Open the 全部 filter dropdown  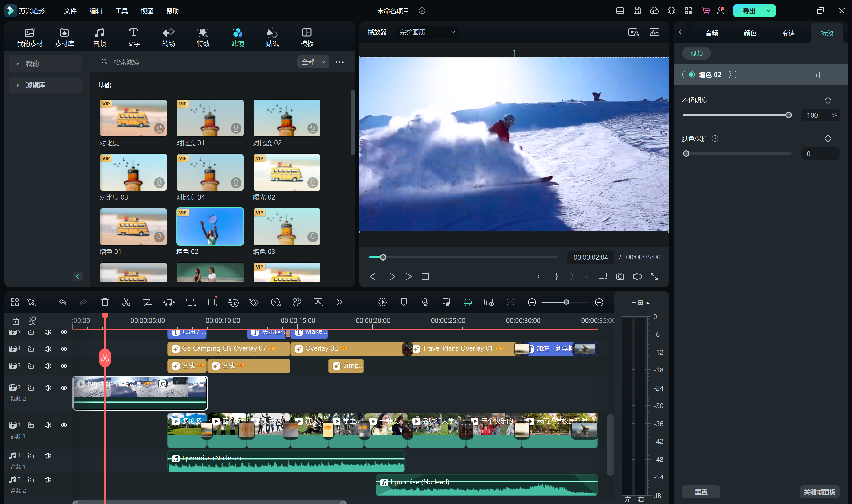point(313,62)
